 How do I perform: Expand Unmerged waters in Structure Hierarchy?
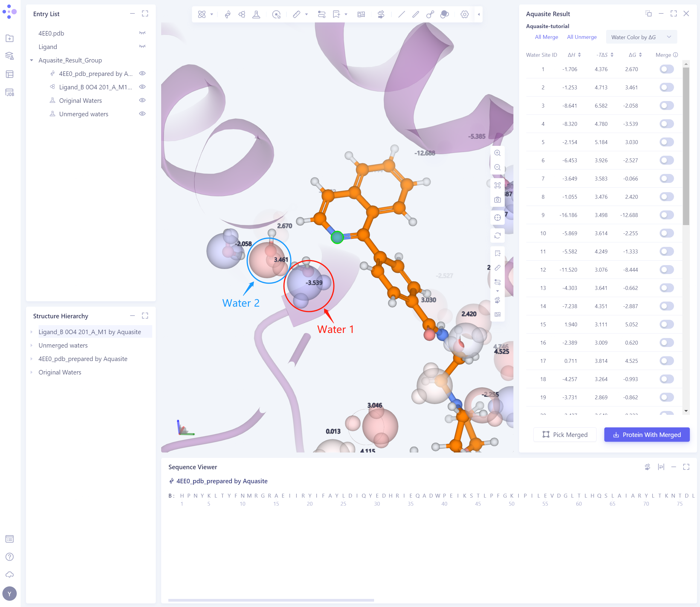pos(31,345)
